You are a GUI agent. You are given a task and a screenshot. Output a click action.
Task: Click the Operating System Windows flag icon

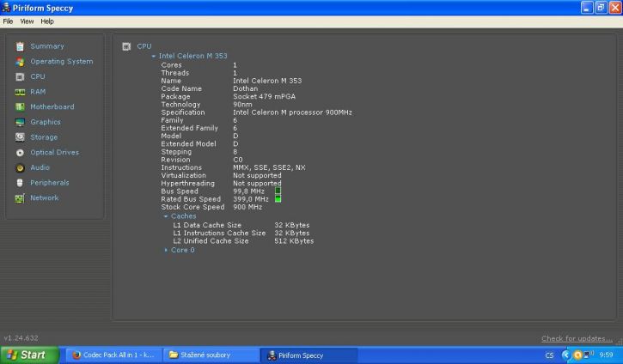(x=20, y=62)
